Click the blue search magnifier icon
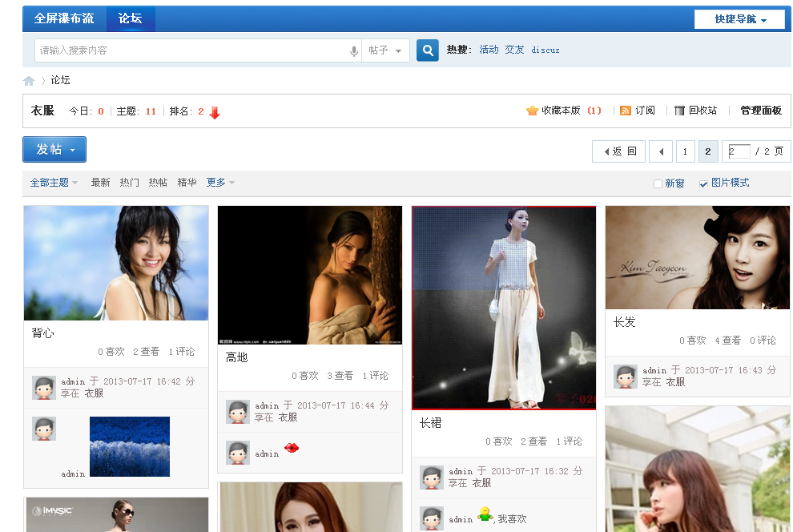The width and height of the screenshot is (793, 532). [427, 50]
